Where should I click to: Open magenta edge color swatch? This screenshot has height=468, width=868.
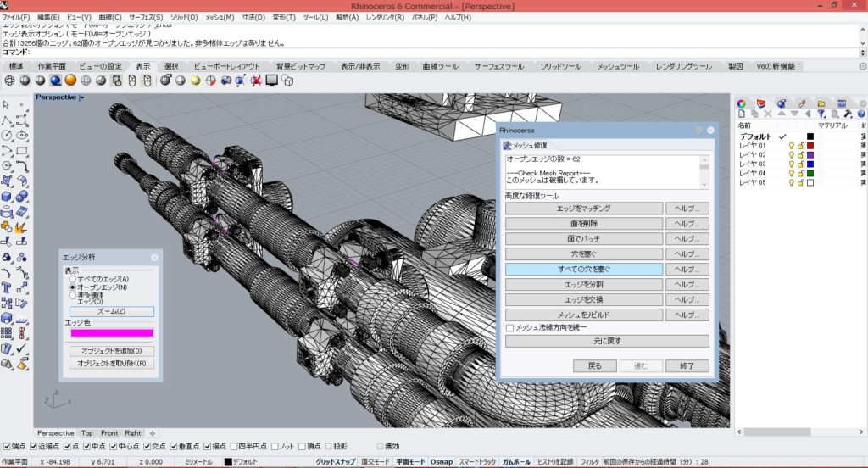click(x=112, y=333)
